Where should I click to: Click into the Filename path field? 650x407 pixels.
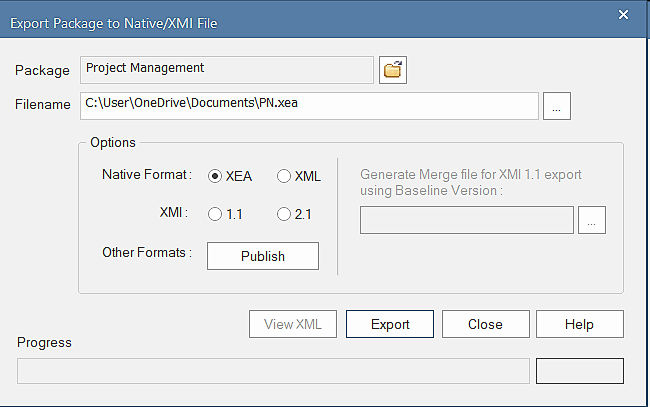(x=310, y=105)
